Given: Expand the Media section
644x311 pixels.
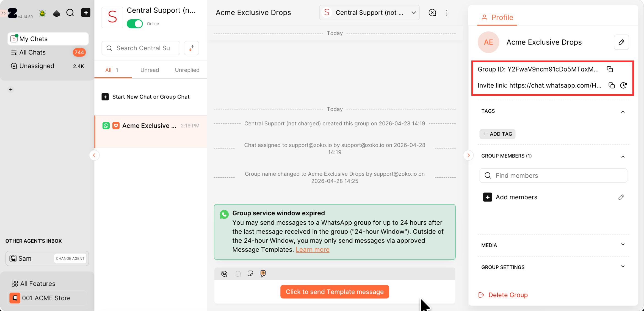Looking at the screenshot, I should [x=623, y=245].
